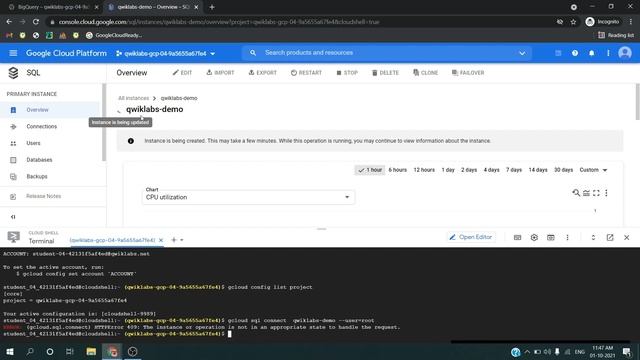Viewport: 640px width, 360px height.
Task: Click the CLONE button
Action: point(425,73)
